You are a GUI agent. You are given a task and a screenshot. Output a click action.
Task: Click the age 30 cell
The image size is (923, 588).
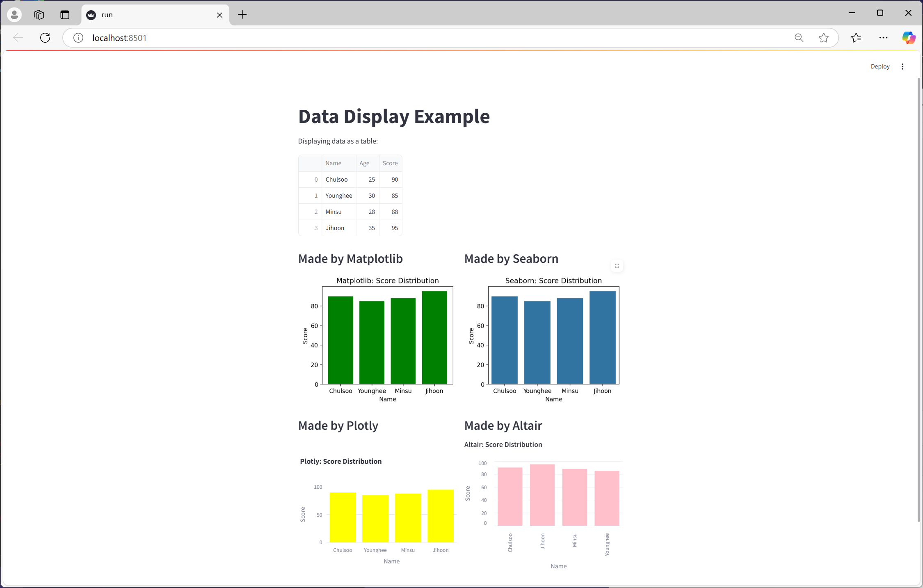[368, 196]
